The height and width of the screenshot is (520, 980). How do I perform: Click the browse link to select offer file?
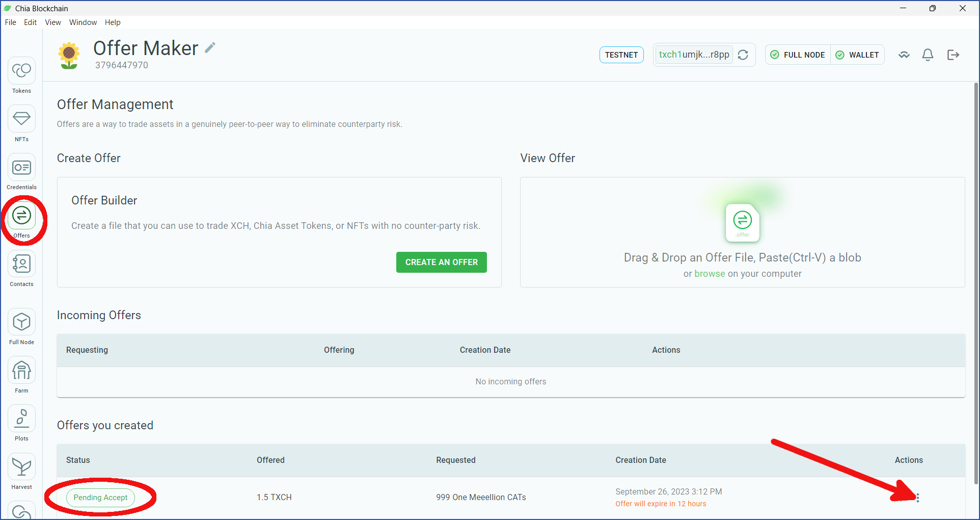coord(710,274)
